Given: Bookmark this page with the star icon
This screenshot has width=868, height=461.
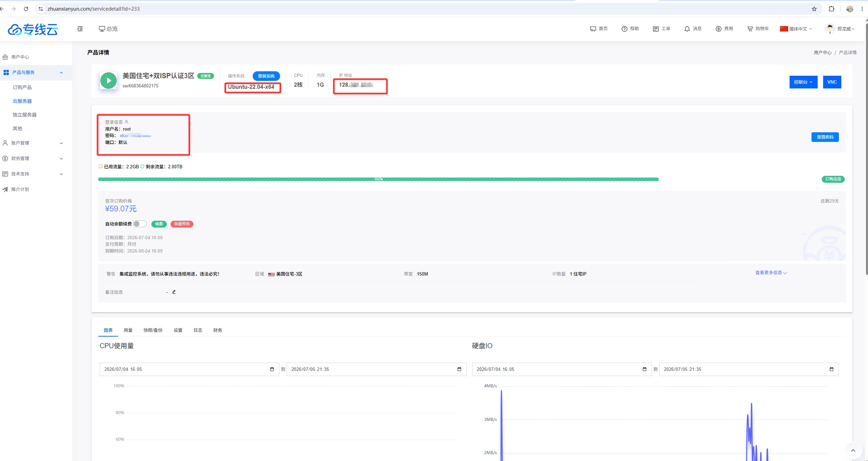Looking at the screenshot, I should tap(814, 9).
